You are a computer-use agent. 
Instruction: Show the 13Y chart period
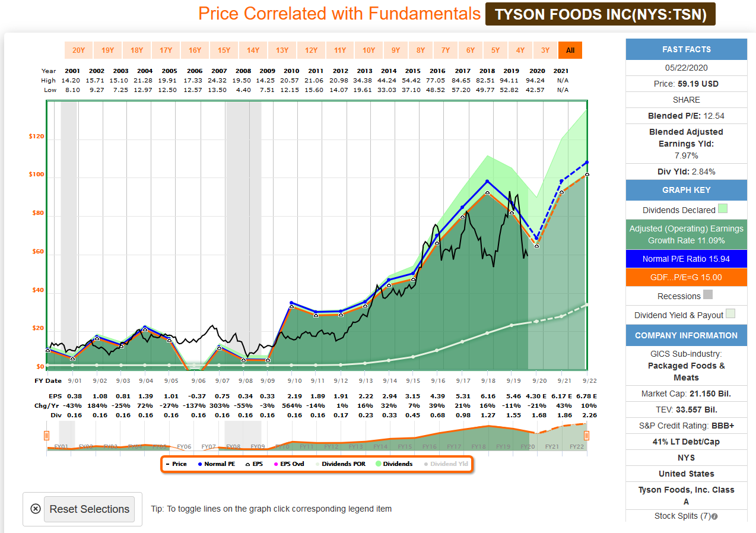282,50
